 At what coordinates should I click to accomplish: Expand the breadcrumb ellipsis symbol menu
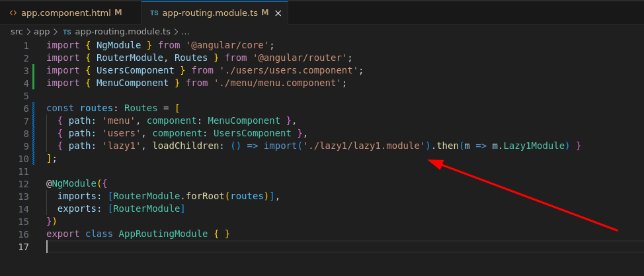pyautogui.click(x=185, y=31)
